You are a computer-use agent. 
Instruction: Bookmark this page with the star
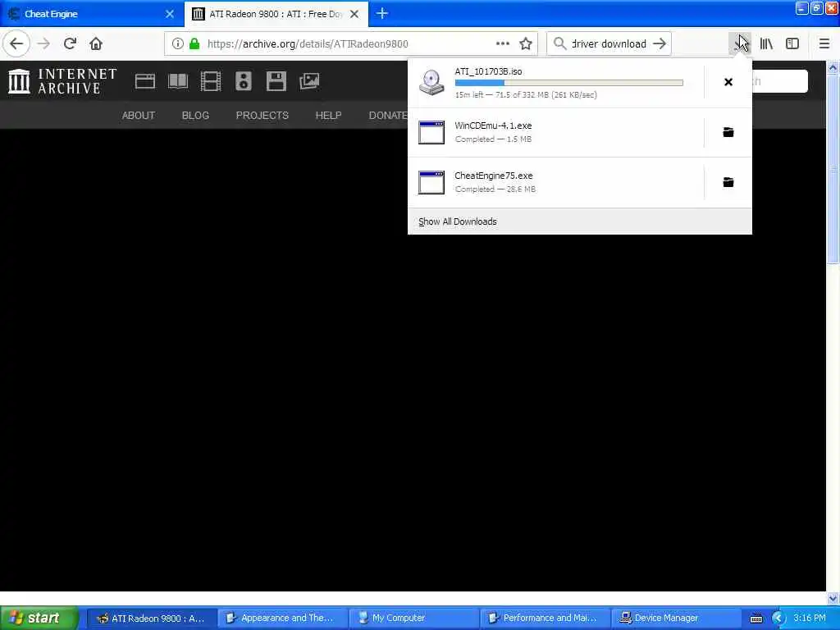point(526,43)
